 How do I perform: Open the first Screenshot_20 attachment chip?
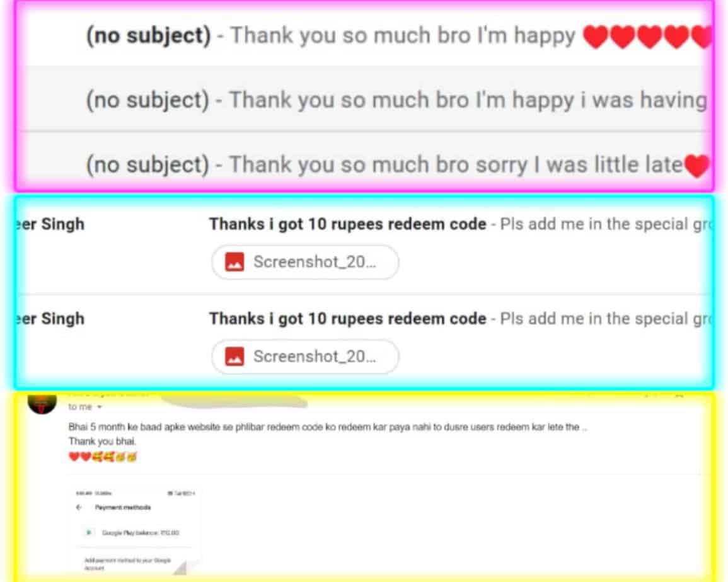(305, 262)
